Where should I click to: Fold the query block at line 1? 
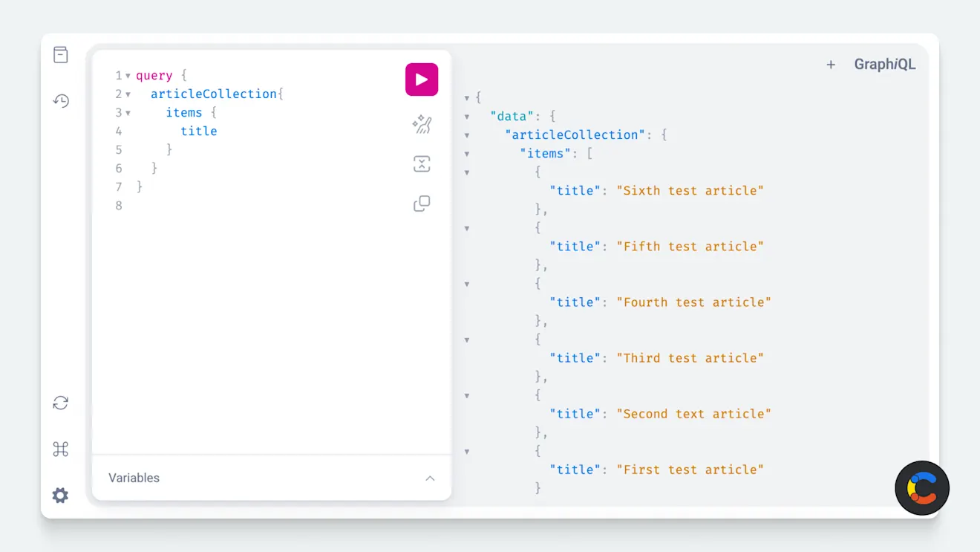[x=128, y=76]
